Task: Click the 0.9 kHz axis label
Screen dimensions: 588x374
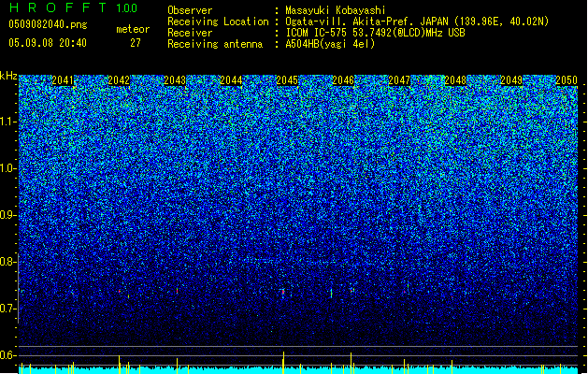Action: tap(7, 215)
